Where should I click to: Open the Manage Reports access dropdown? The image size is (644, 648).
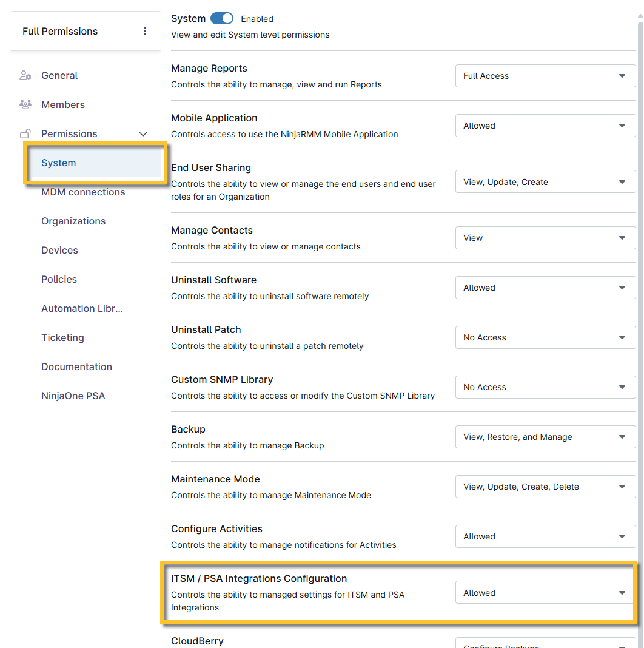point(545,76)
